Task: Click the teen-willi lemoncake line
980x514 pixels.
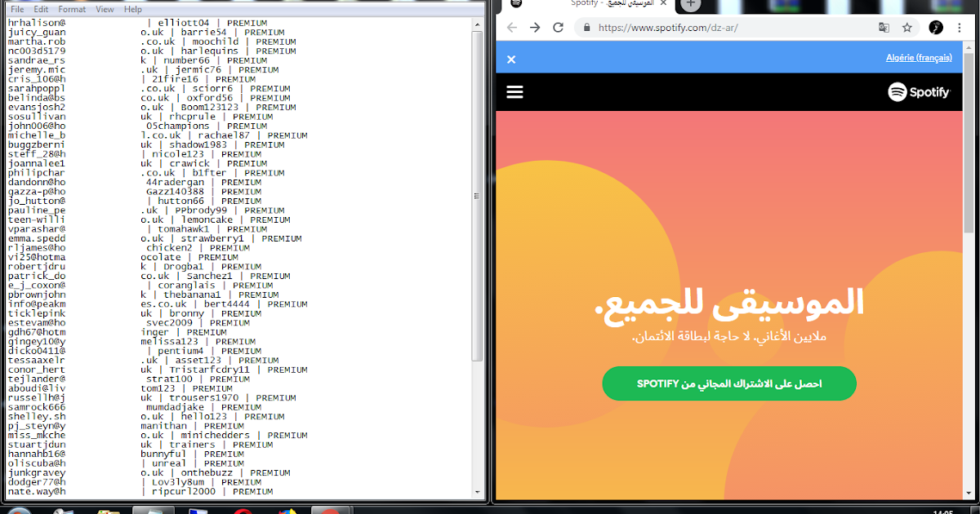Action: tap(149, 219)
